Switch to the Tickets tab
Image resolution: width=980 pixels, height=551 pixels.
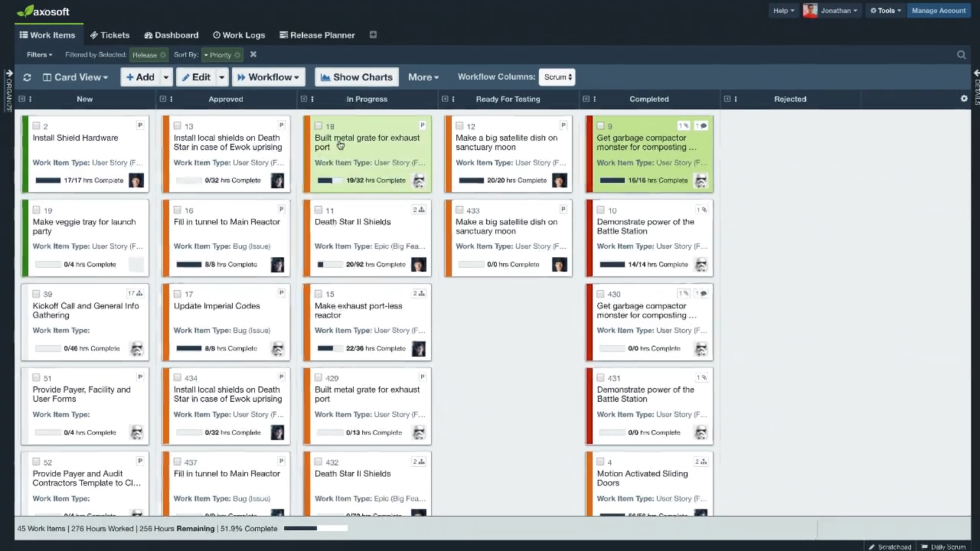pos(110,35)
